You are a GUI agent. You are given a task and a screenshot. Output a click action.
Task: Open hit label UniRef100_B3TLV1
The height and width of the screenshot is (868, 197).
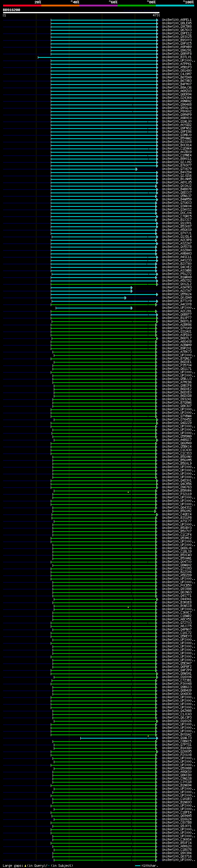click(x=176, y=57)
